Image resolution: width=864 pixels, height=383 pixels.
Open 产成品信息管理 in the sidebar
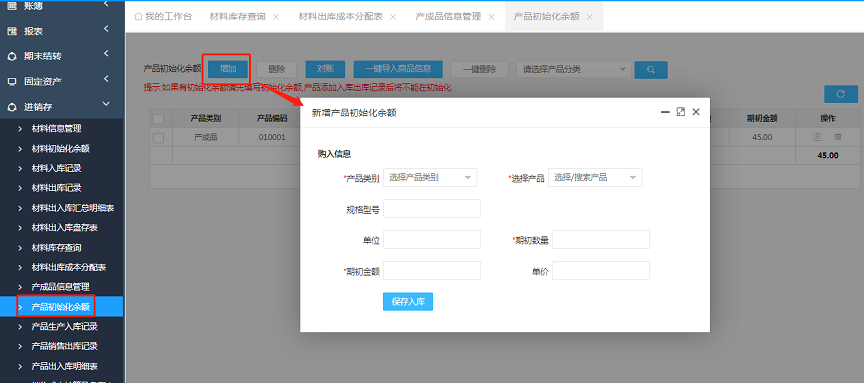tap(62, 287)
